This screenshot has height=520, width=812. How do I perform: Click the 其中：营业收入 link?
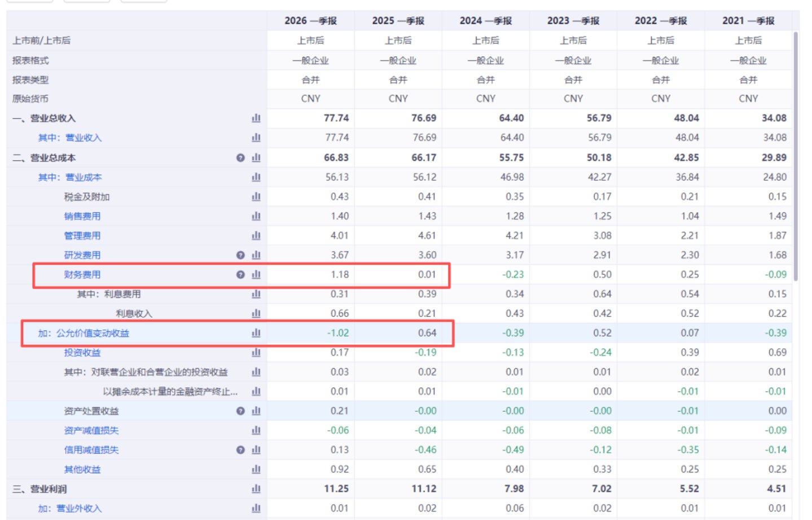(x=70, y=138)
